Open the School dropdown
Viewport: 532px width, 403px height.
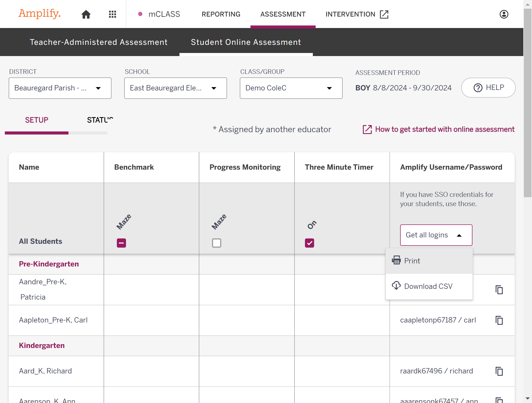tap(176, 88)
